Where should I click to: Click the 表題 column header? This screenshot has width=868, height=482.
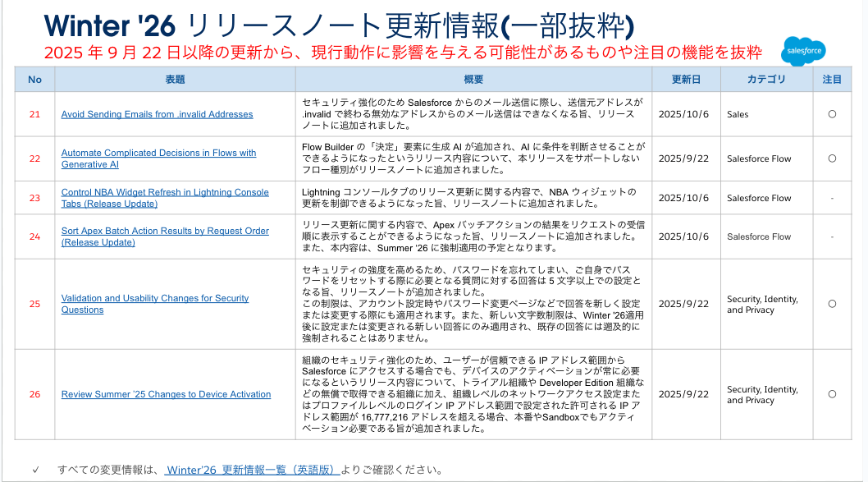click(x=175, y=79)
